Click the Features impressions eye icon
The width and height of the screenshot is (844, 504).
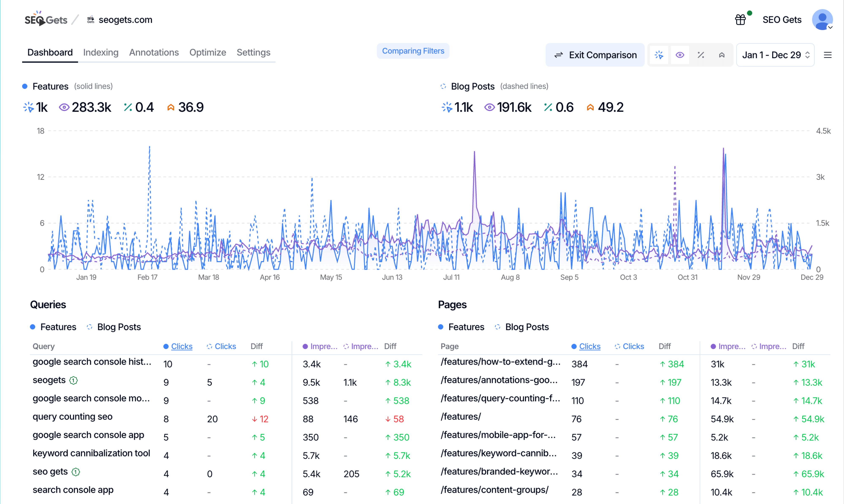point(64,107)
